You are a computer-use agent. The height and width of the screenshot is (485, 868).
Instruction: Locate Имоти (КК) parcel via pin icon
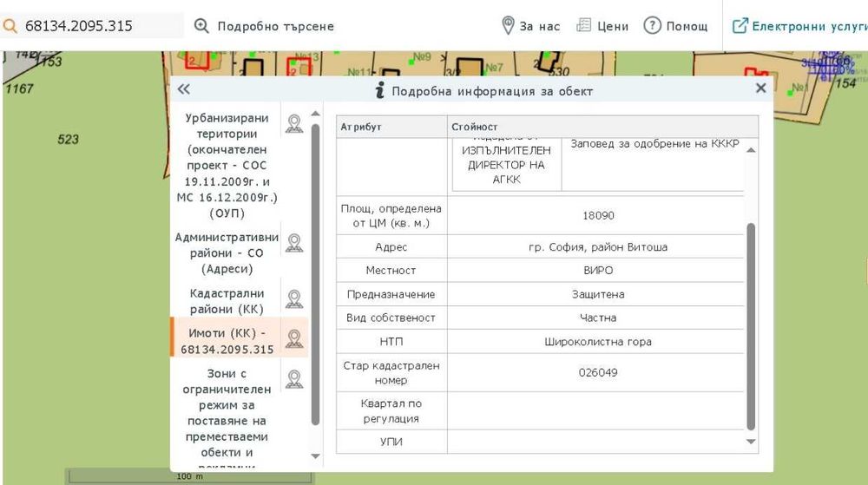(294, 338)
